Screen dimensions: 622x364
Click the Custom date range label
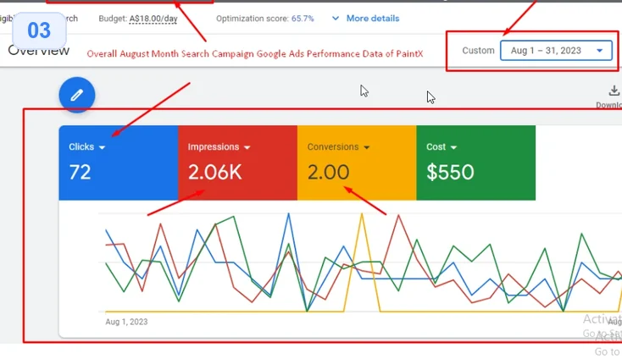point(478,50)
